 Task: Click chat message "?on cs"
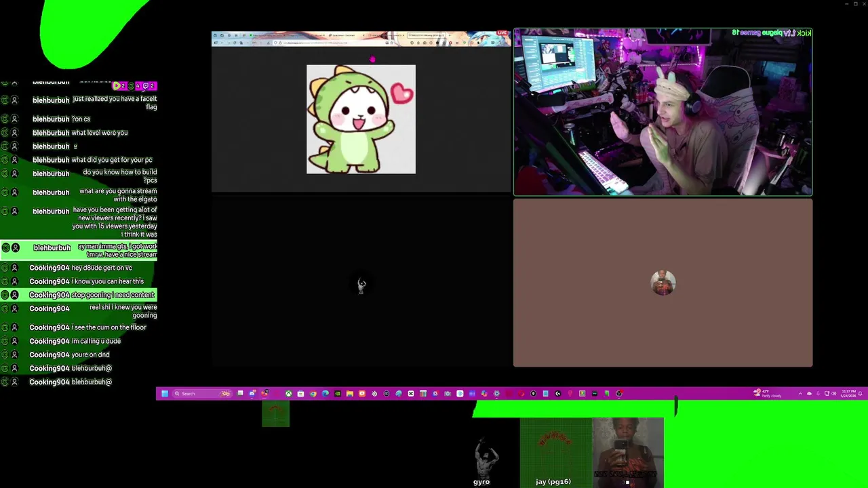pyautogui.click(x=81, y=119)
